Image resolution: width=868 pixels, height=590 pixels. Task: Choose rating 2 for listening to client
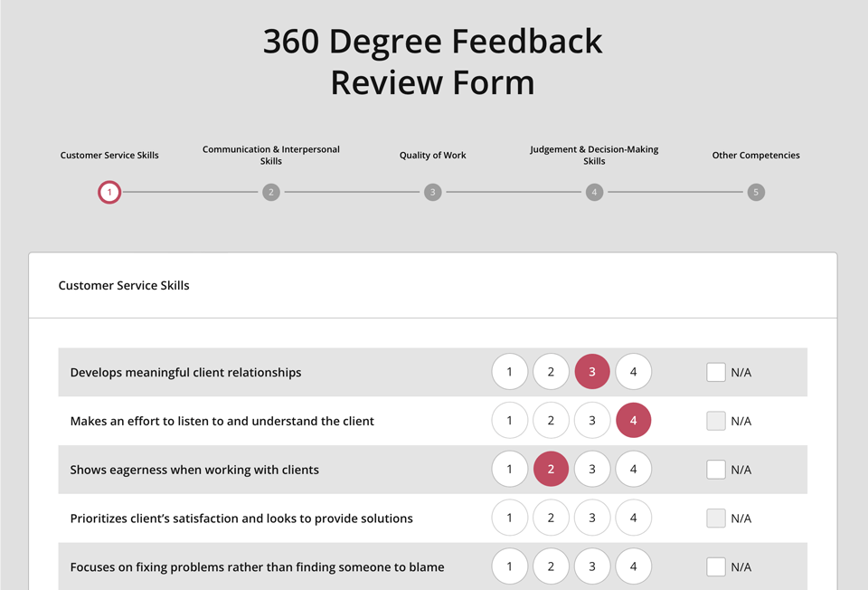pyautogui.click(x=551, y=421)
